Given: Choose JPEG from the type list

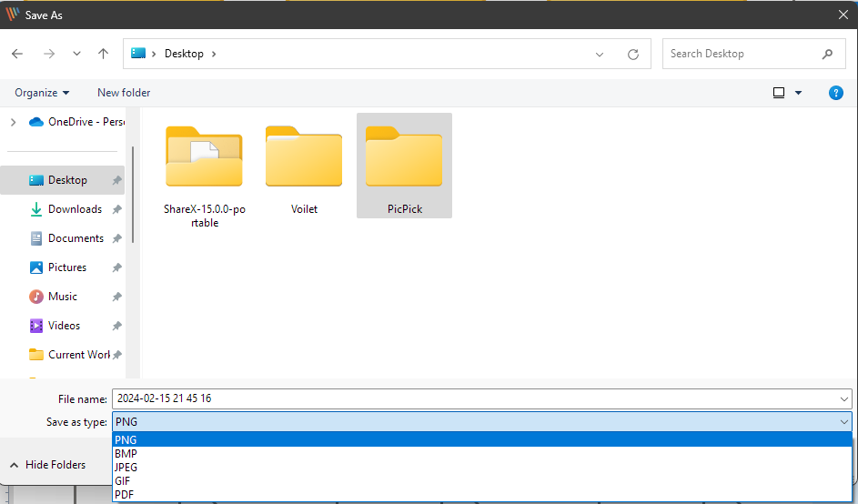Looking at the screenshot, I should tap(482, 468).
